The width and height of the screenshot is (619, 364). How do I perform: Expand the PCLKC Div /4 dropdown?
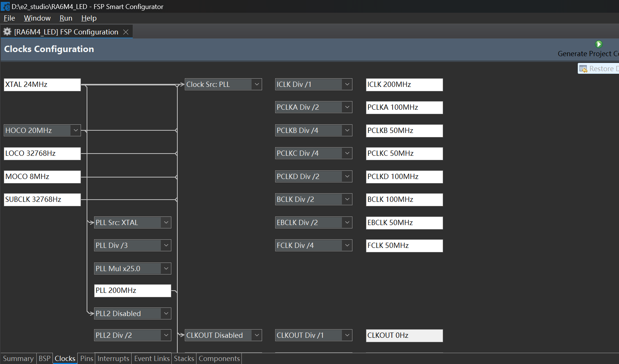point(347,153)
